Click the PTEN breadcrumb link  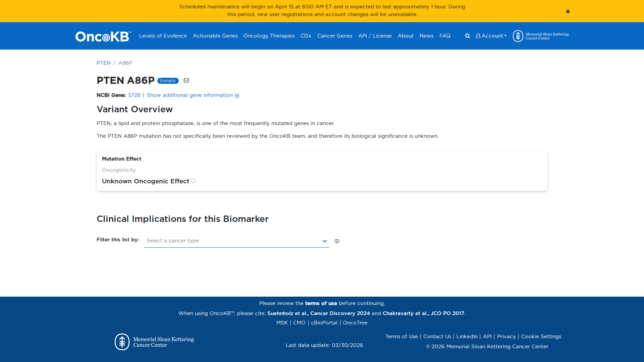(x=103, y=63)
